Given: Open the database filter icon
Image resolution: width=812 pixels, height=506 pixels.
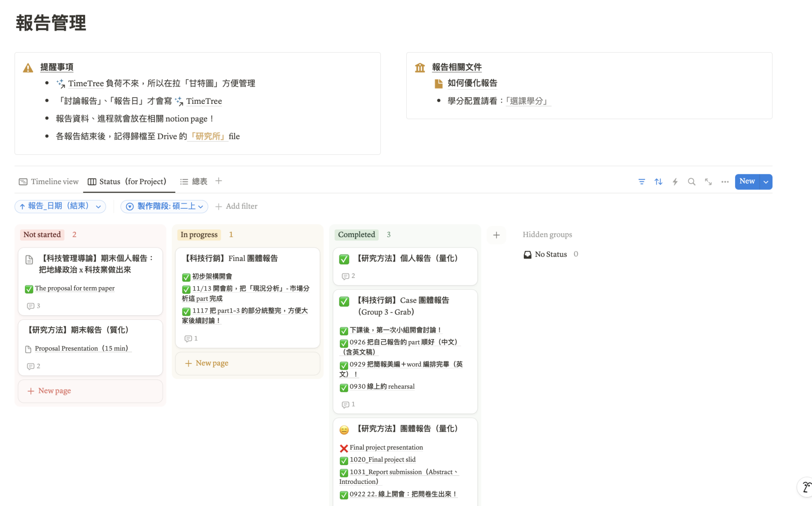Looking at the screenshot, I should click(642, 182).
